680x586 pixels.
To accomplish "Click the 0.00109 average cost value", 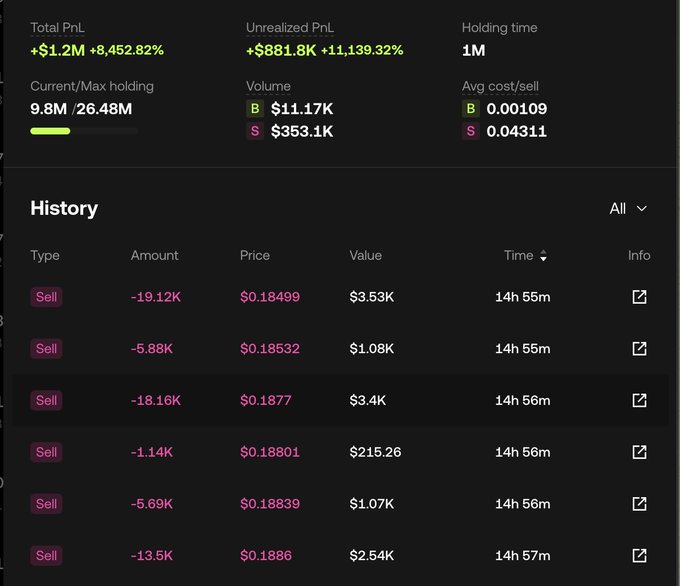I will tap(517, 108).
